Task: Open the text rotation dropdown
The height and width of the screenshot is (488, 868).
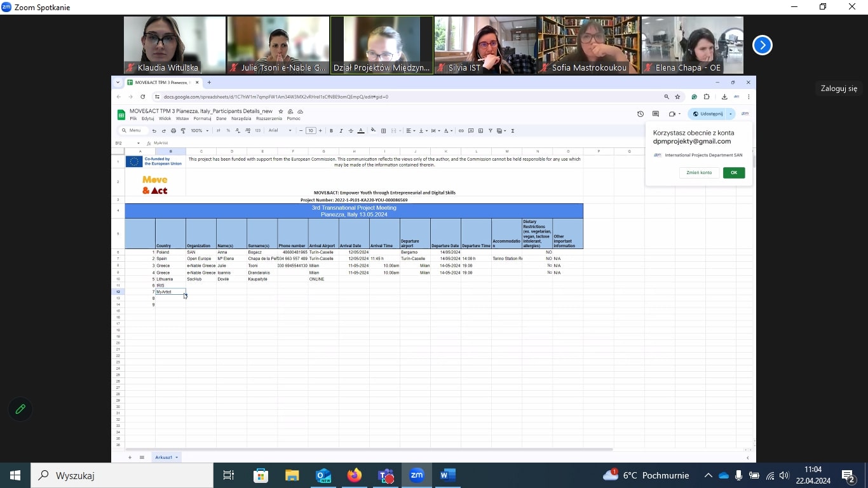Action: 448,131
